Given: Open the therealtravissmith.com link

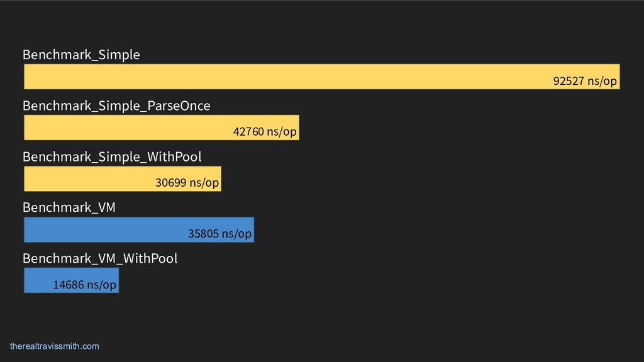Looking at the screenshot, I should click(x=55, y=346).
